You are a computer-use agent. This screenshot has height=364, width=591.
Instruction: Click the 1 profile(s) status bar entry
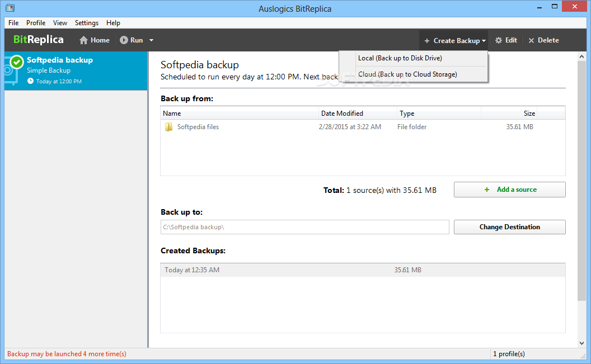click(509, 354)
